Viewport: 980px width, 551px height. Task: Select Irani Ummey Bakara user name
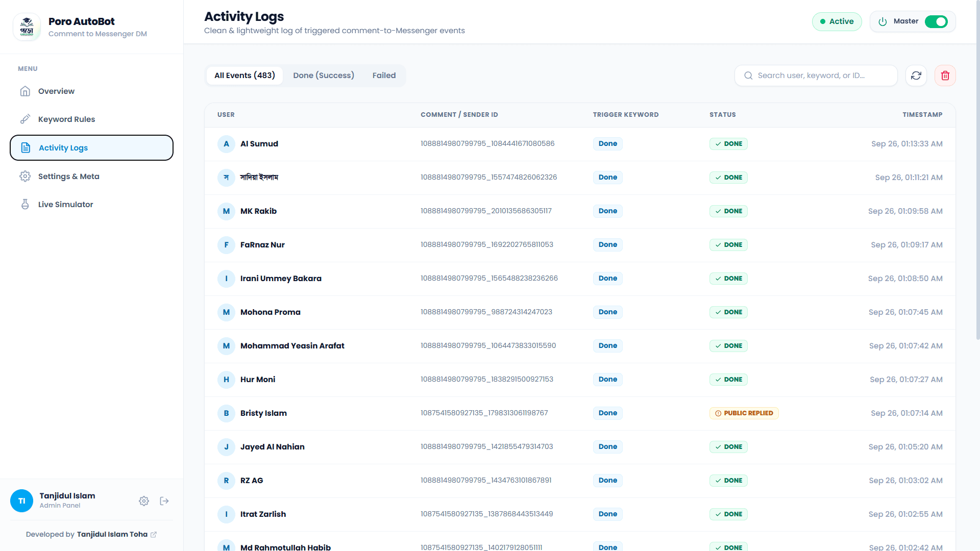click(x=281, y=279)
